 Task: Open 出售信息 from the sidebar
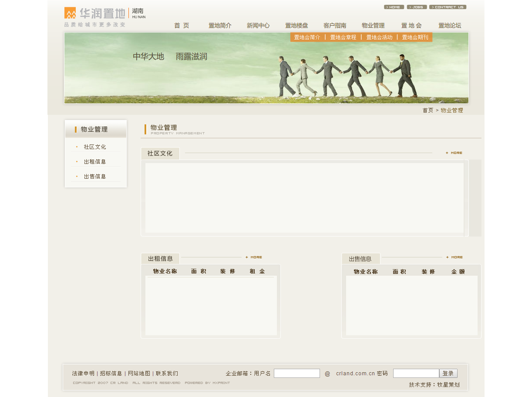point(95,176)
